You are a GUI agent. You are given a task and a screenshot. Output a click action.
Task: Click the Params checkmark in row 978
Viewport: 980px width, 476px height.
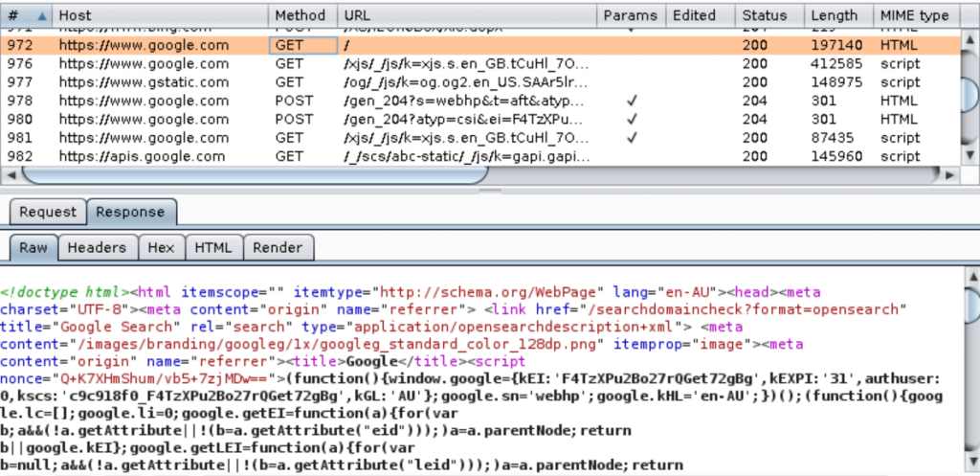(x=629, y=101)
